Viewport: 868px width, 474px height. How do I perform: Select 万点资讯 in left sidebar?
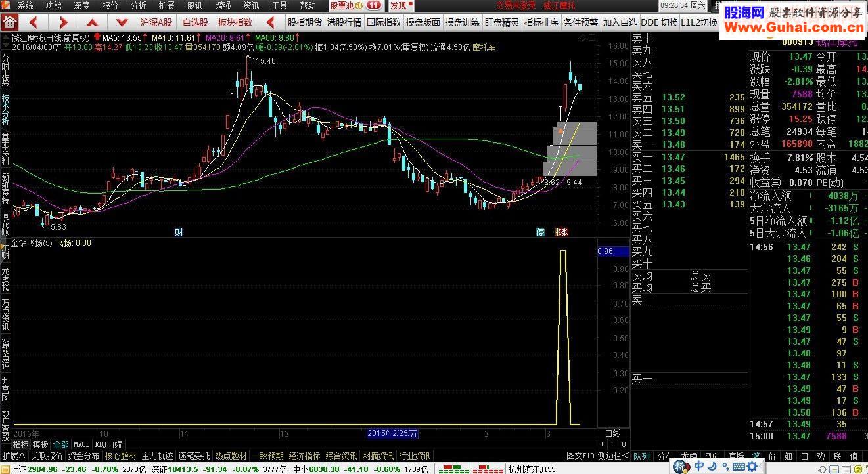click(x=5, y=315)
